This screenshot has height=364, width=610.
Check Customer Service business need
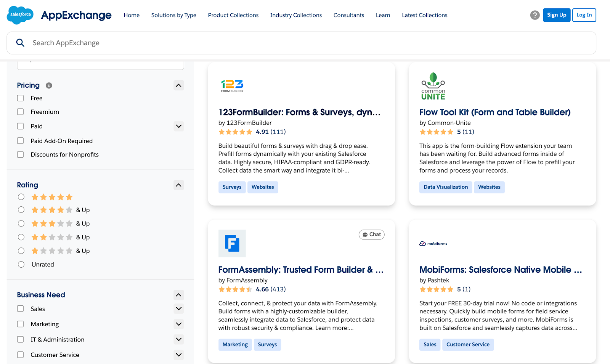coord(21,355)
